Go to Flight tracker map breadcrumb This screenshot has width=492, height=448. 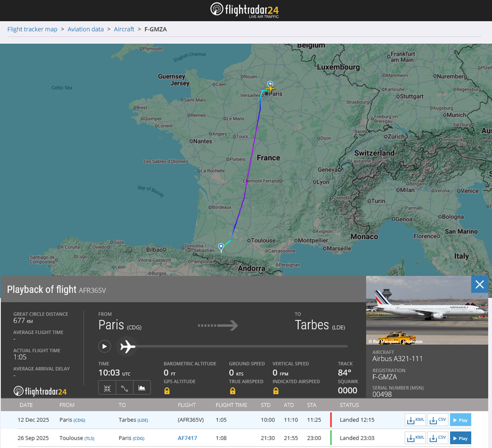click(32, 29)
